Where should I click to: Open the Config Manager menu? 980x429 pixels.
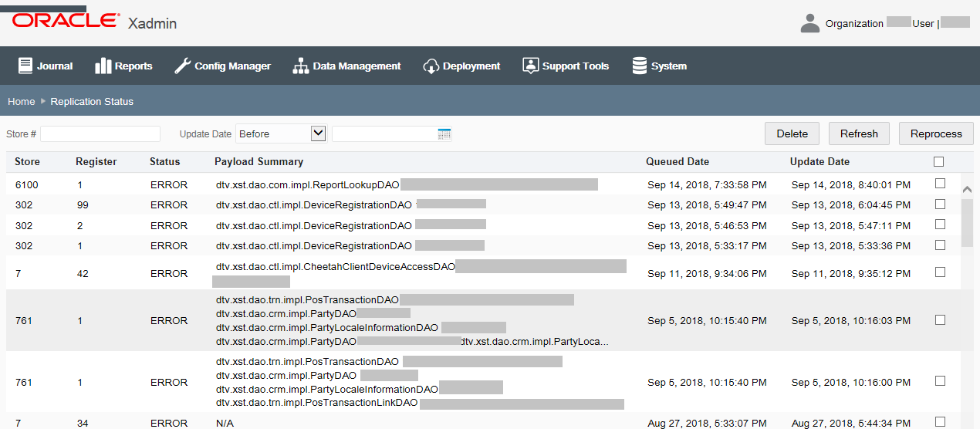click(x=223, y=66)
